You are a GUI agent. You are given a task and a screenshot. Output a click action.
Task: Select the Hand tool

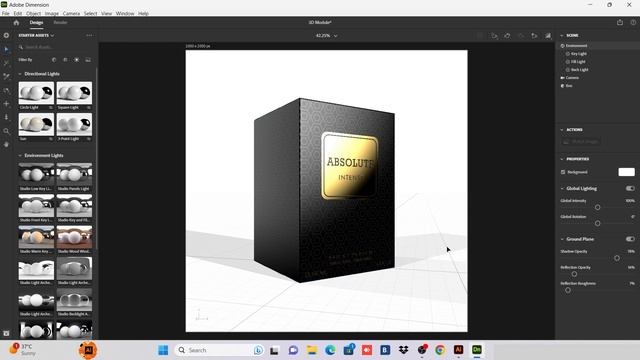(x=6, y=144)
